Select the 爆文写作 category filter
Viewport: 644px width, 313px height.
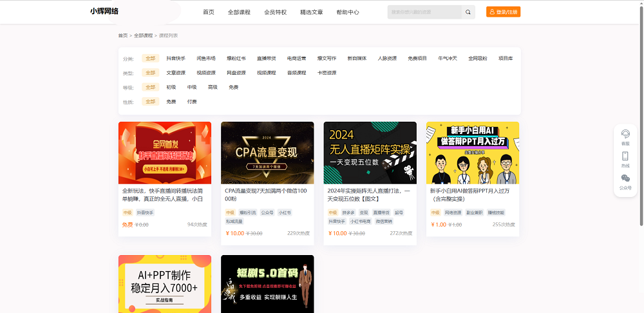tap(327, 59)
